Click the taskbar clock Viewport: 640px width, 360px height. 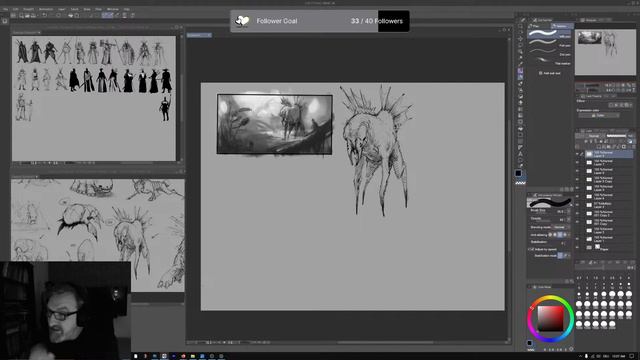(x=618, y=356)
